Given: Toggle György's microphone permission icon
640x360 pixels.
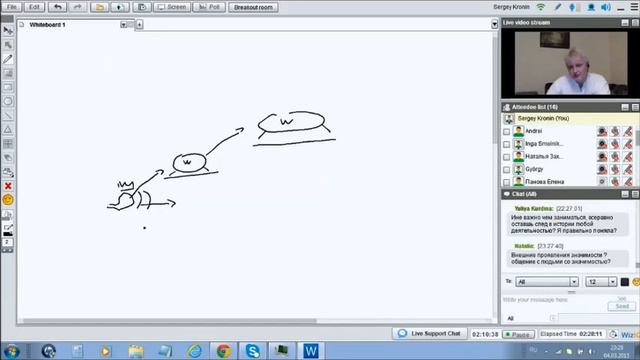Looking at the screenshot, I should (x=615, y=169).
